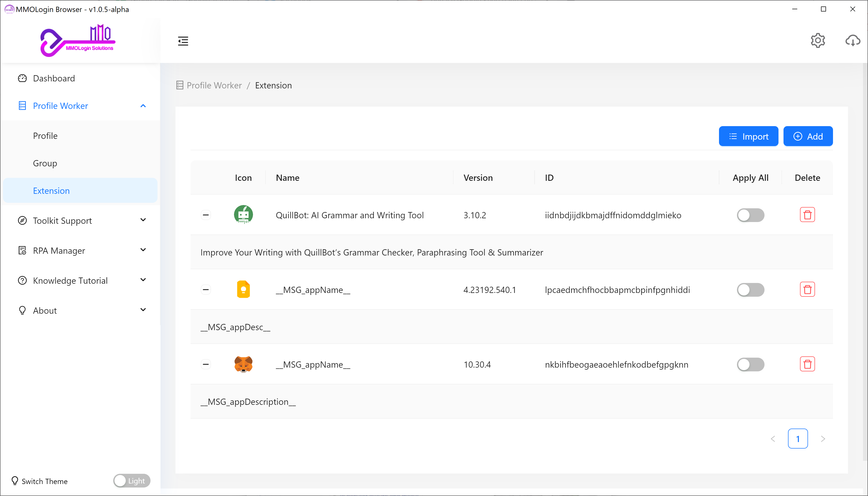Click the Import button
The height and width of the screenshot is (496, 868).
748,136
